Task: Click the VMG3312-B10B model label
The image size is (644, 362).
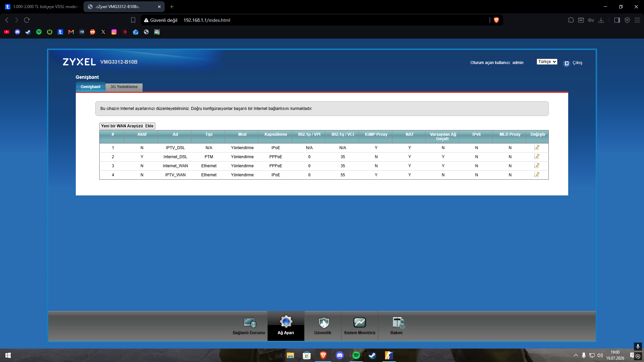Action: tap(119, 62)
